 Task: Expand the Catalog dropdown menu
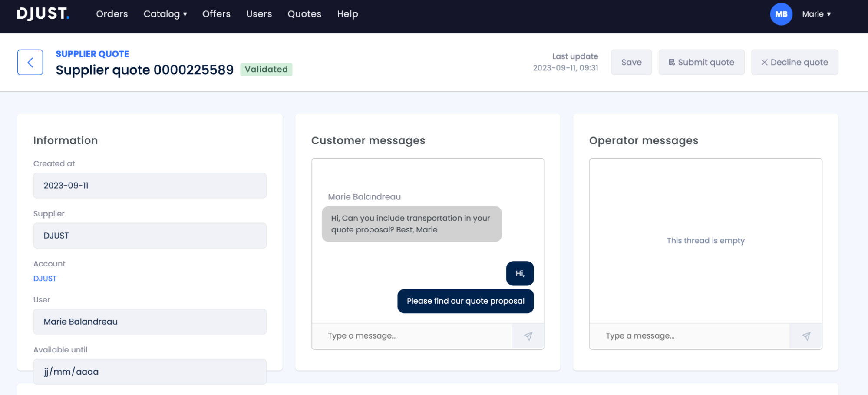pyautogui.click(x=165, y=14)
